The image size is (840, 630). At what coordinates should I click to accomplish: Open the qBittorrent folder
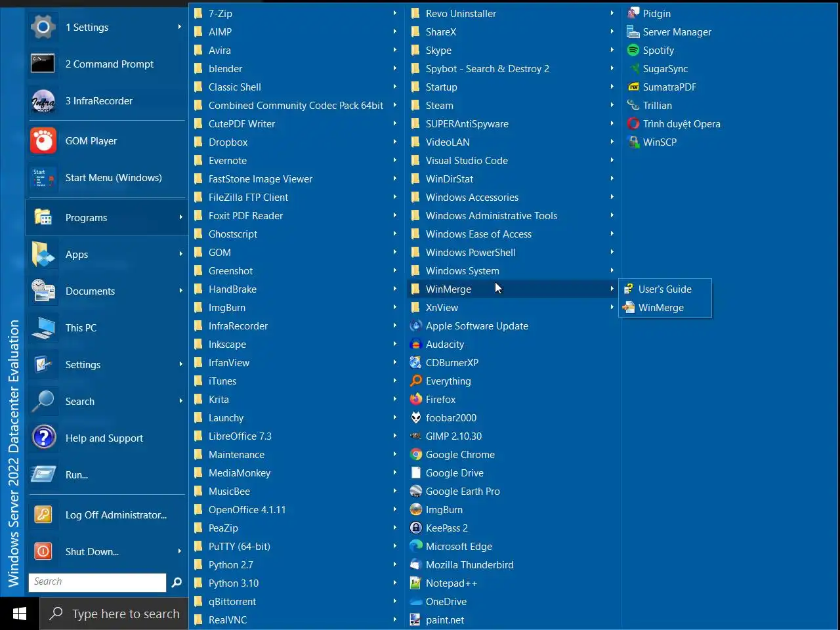pos(296,601)
